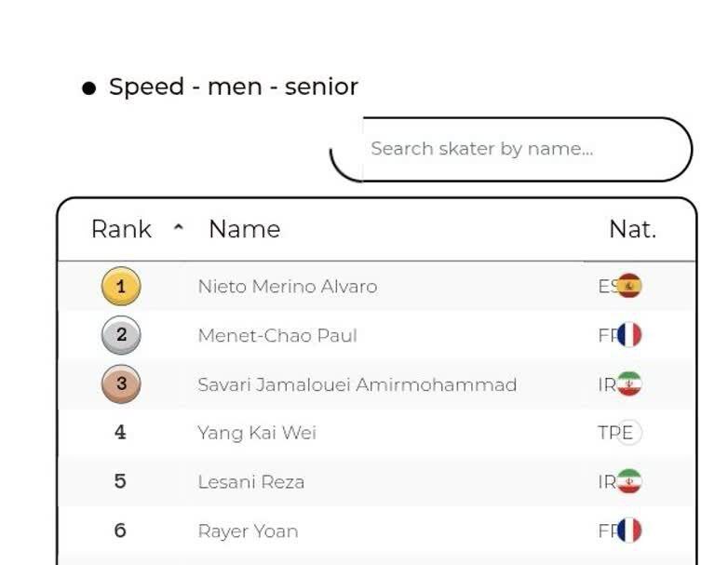Click France flag beside Rayer Yoan
This screenshot has height=565, width=728.
coord(630,531)
